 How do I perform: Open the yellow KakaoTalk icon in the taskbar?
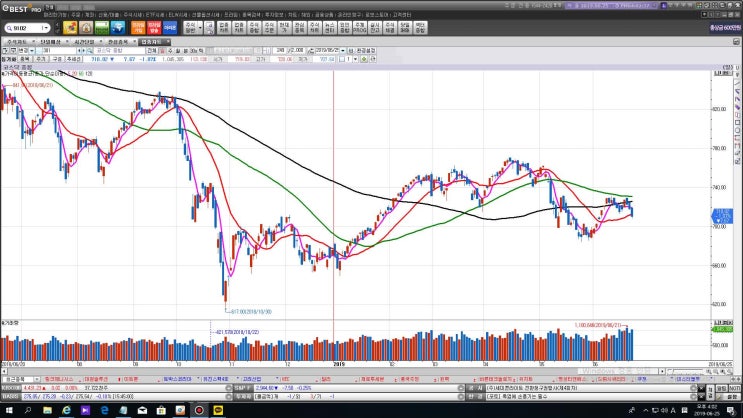click(218, 410)
